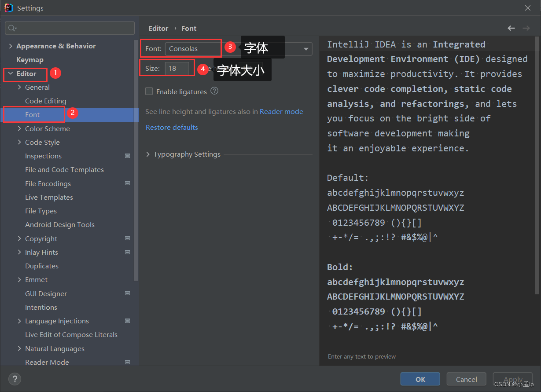541x392 pixels.
Task: Click the preview pane scrollbar
Action: [537, 165]
